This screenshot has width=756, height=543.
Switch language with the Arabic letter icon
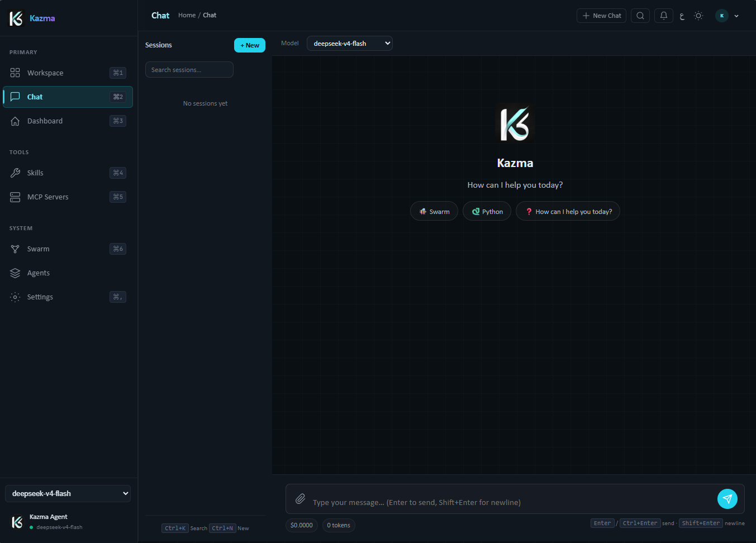coord(682,16)
